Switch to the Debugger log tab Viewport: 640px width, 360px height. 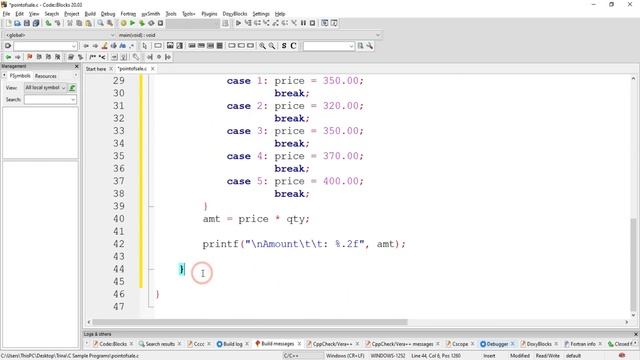tap(497, 344)
